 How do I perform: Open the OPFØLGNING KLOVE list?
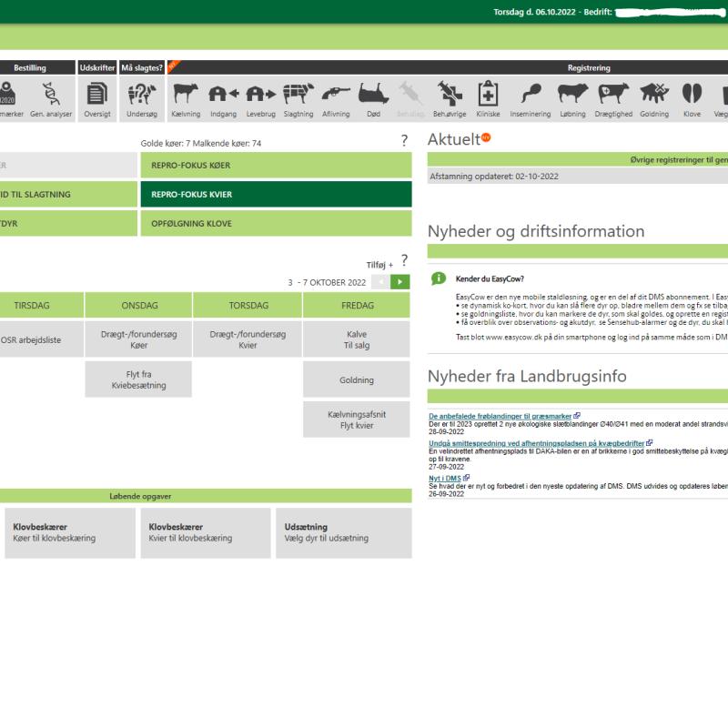(x=276, y=223)
